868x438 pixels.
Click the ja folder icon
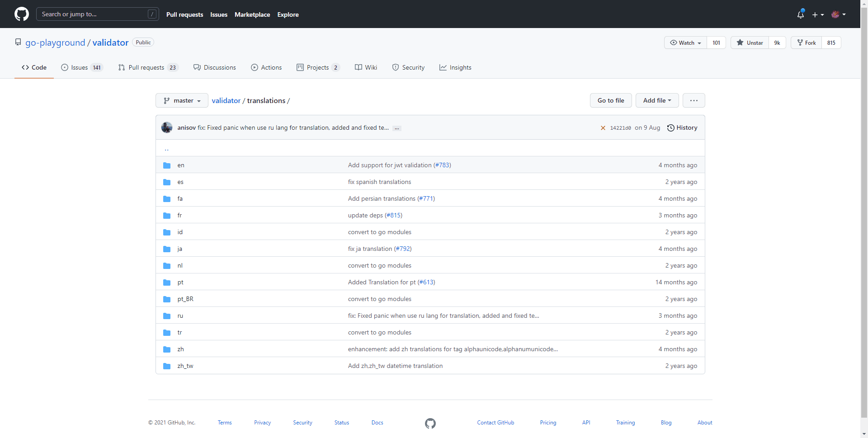tap(167, 249)
